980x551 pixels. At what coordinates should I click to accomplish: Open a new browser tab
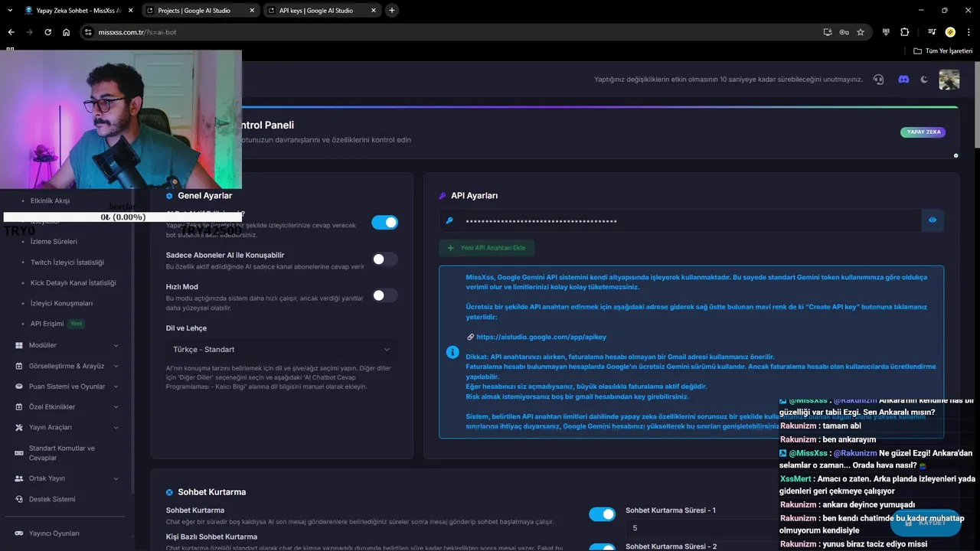[392, 11]
